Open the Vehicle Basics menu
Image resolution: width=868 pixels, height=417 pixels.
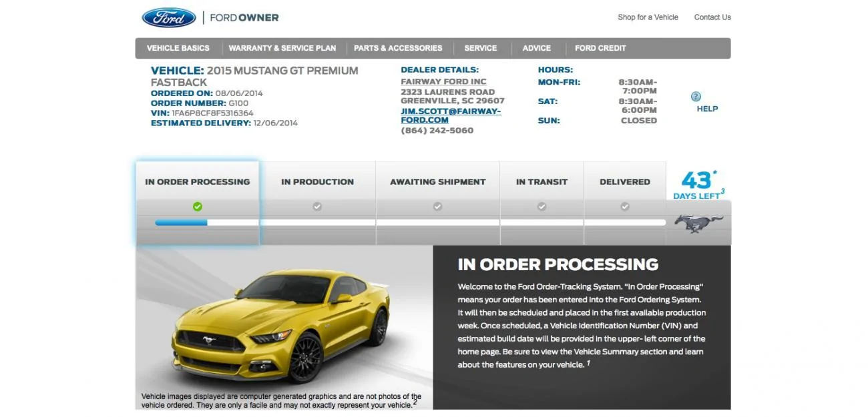pos(178,48)
